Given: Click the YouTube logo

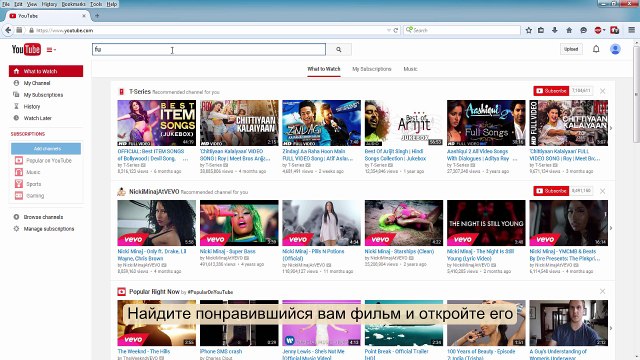Looking at the screenshot, I should pyautogui.click(x=26, y=49).
